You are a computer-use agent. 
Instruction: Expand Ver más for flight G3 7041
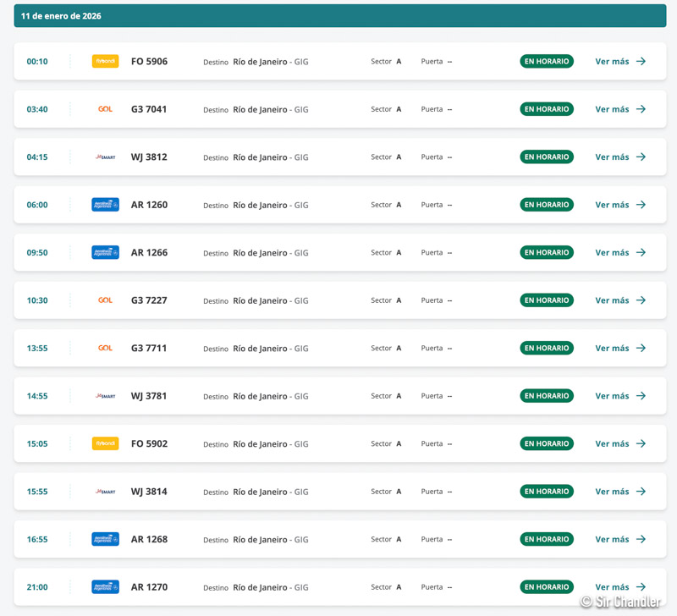point(612,109)
